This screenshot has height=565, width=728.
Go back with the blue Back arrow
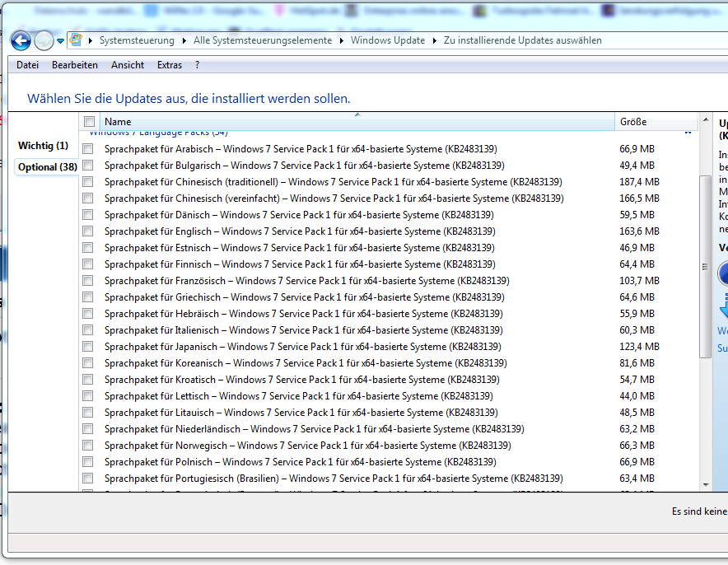click(x=21, y=41)
